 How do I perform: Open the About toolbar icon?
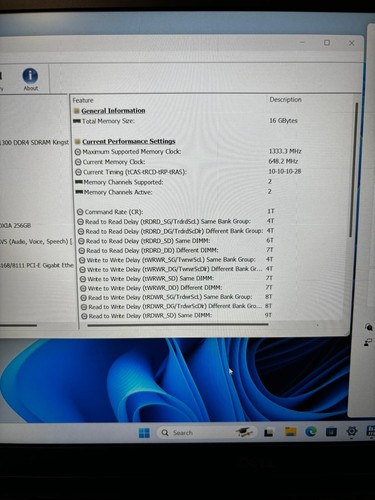coord(30,79)
